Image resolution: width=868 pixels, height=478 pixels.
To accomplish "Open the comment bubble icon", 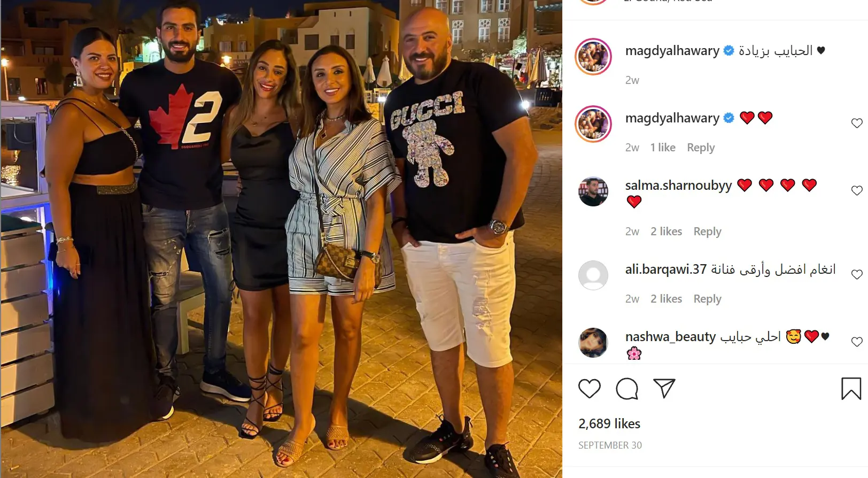I will coord(627,389).
